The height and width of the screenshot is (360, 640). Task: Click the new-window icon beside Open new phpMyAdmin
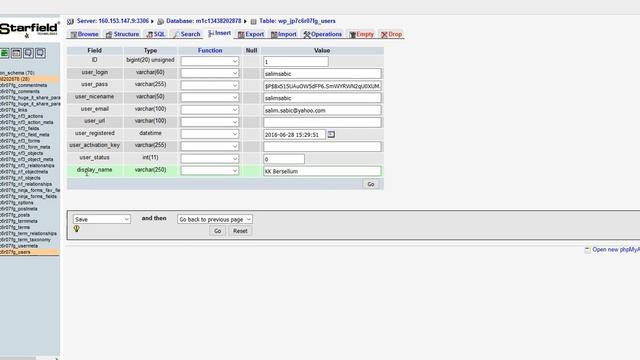(587, 250)
